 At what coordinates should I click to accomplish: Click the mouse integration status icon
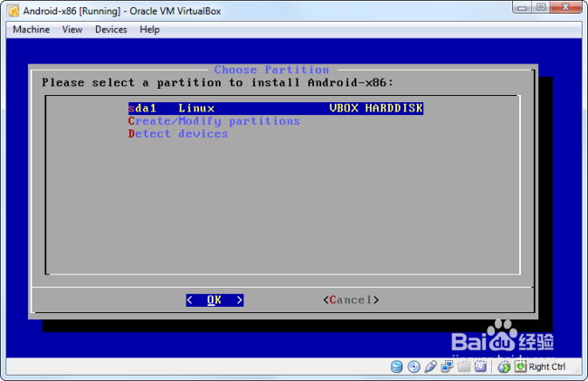coord(504,367)
